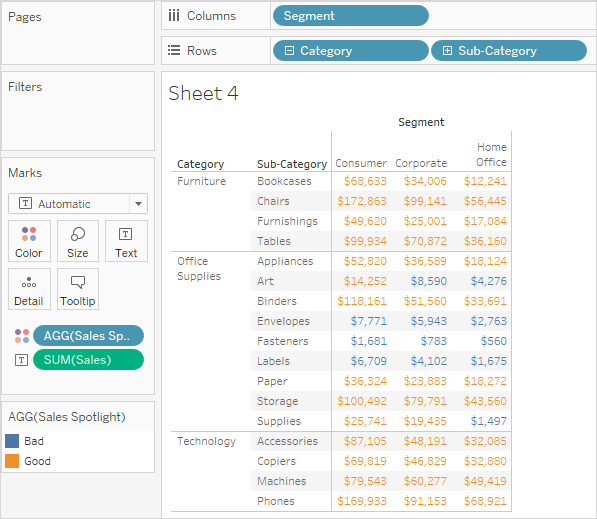Viewport: 597px width, 519px height.
Task: Open the Detail marks card
Action: (29, 289)
